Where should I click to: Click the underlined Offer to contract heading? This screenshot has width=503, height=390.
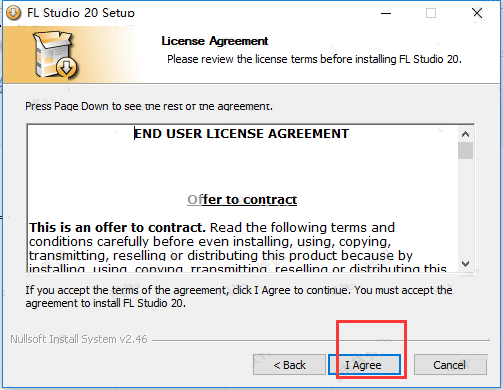point(242,200)
